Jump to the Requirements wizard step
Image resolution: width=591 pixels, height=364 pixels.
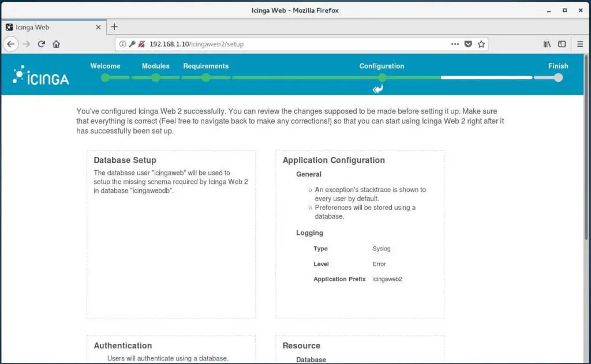tap(206, 66)
